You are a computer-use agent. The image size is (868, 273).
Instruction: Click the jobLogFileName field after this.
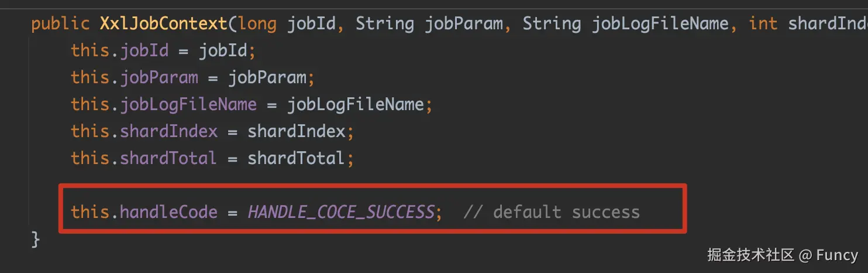(x=188, y=104)
